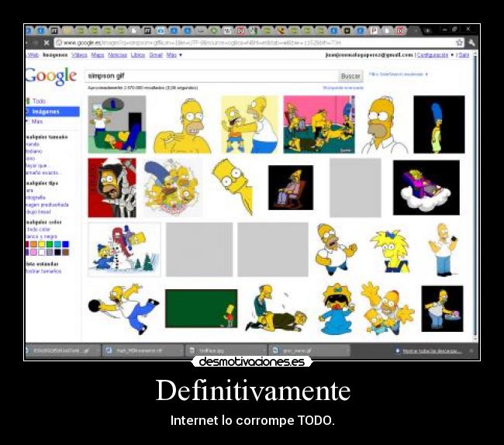This screenshot has width=504, height=445.
Task: Open the red background Homer with skeleton thumbnail
Action: (112, 188)
